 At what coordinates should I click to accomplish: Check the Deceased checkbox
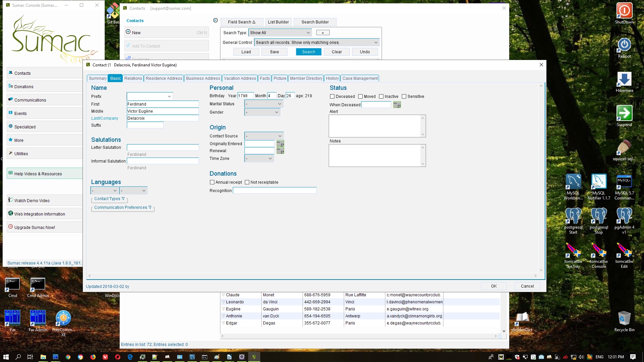(x=332, y=97)
